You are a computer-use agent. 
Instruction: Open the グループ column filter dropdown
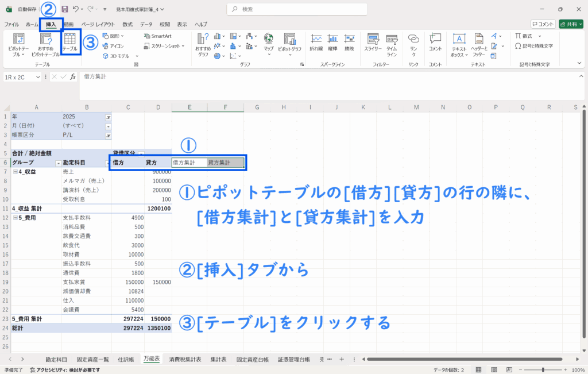[57, 163]
